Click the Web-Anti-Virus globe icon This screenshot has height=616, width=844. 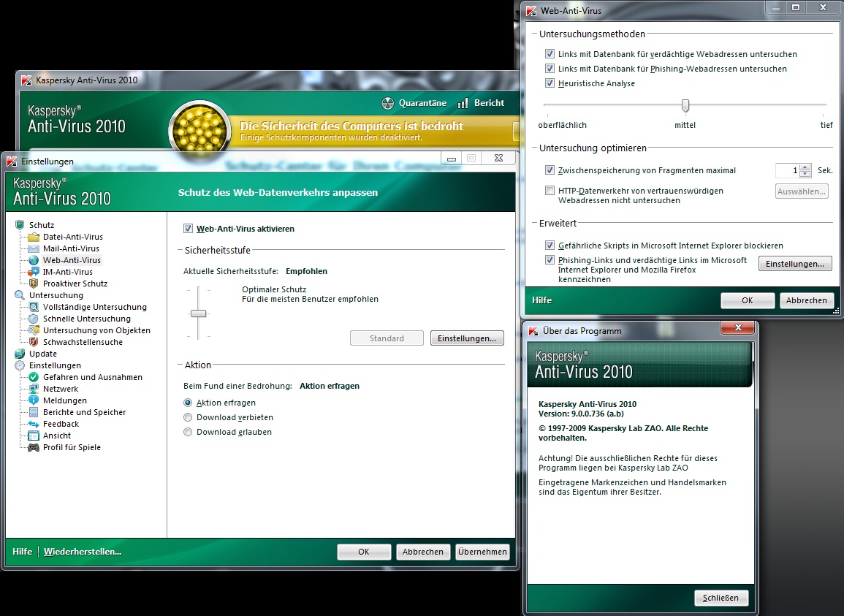pyautogui.click(x=34, y=260)
